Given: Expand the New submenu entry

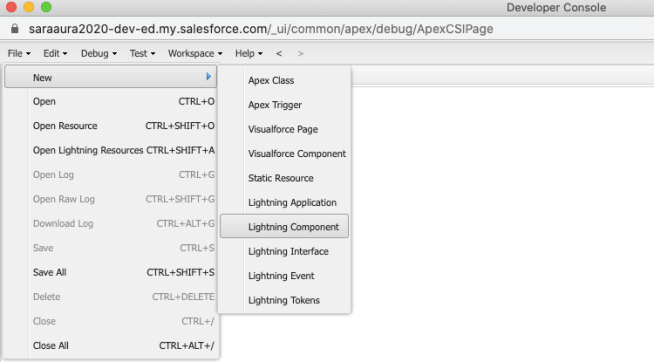Looking at the screenshot, I should point(111,77).
